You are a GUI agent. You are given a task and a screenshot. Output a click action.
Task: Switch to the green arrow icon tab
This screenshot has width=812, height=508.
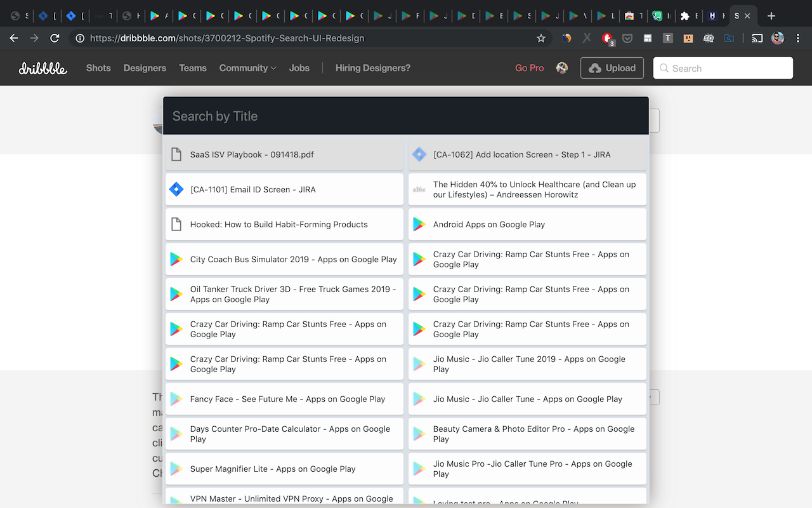661,16
